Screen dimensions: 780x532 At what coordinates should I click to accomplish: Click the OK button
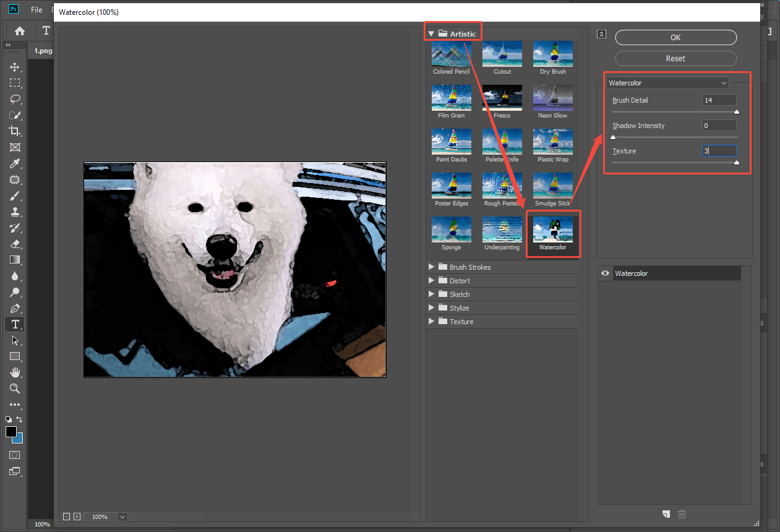point(675,37)
